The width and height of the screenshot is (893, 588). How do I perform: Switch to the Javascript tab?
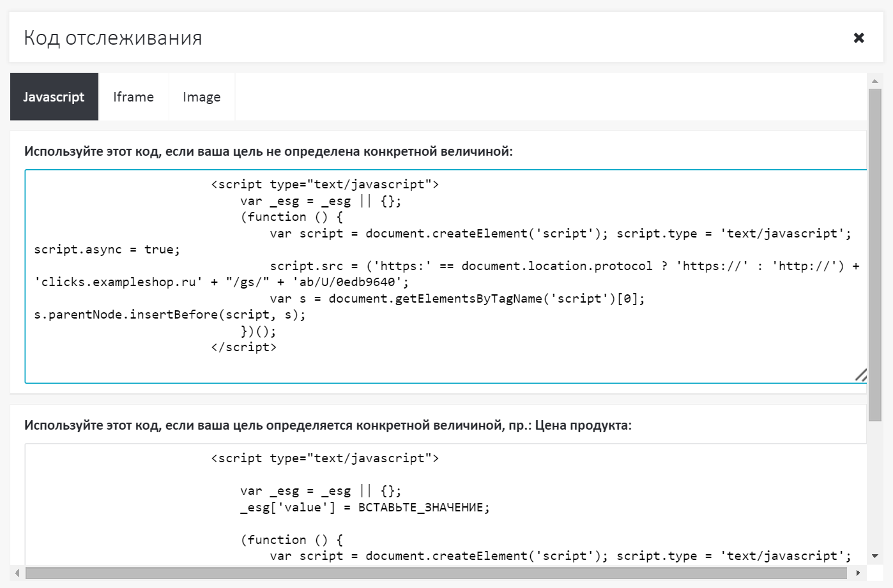click(x=54, y=97)
